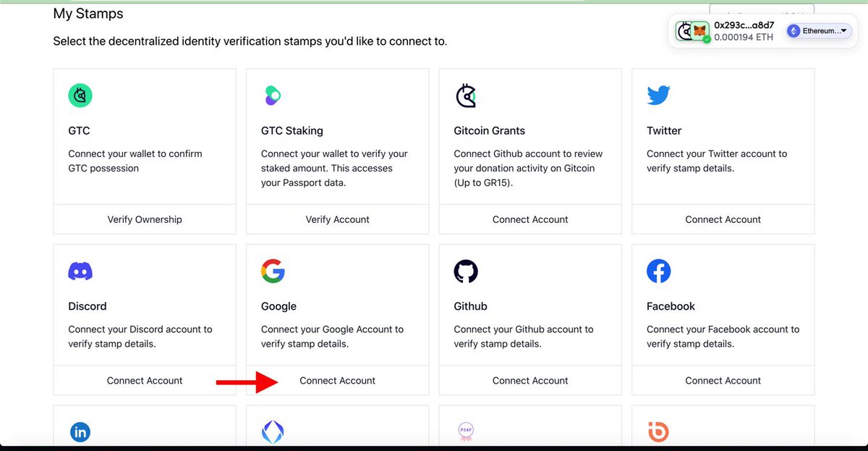Click the 'Select the decentralized identity verification stamps' subtitle
Screen dimensions: 868x451
pos(250,42)
